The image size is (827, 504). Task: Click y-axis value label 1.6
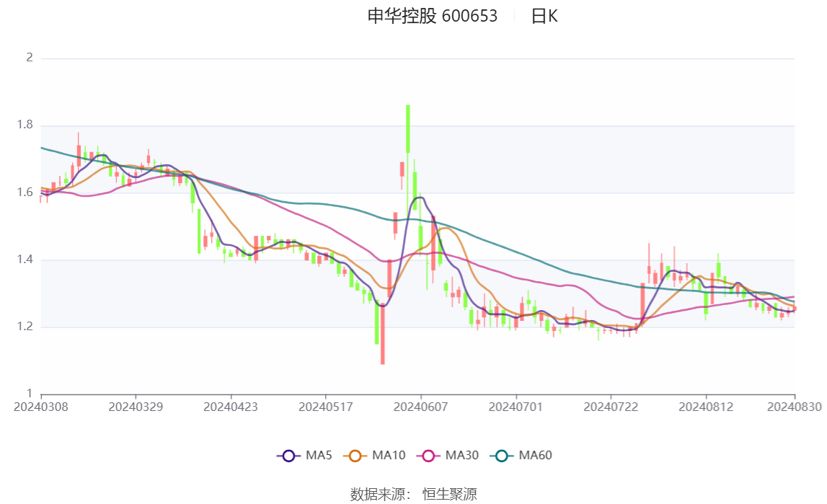click(x=25, y=193)
